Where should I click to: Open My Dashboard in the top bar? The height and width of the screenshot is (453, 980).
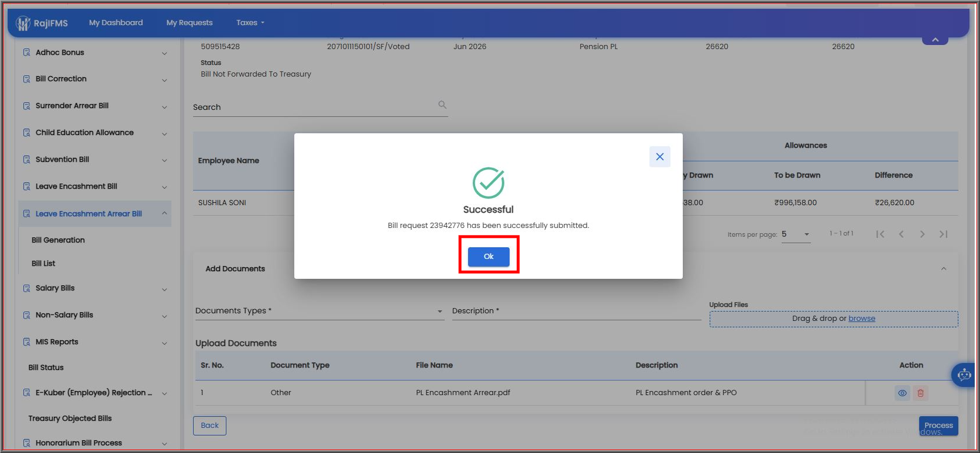click(x=116, y=23)
